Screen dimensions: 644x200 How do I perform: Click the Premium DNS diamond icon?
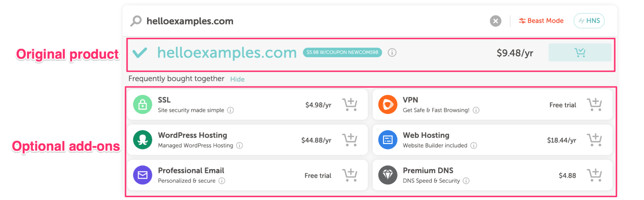(388, 175)
